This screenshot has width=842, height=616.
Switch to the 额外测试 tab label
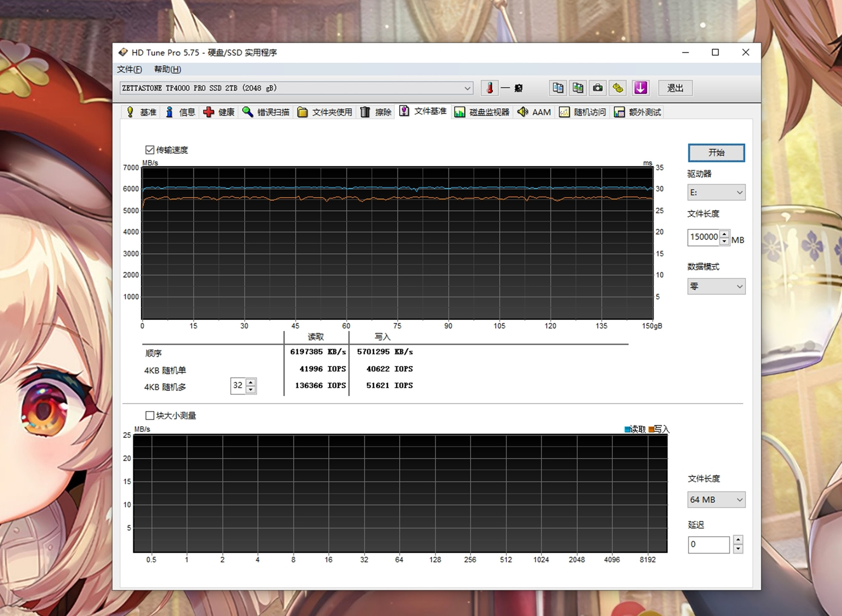(645, 112)
